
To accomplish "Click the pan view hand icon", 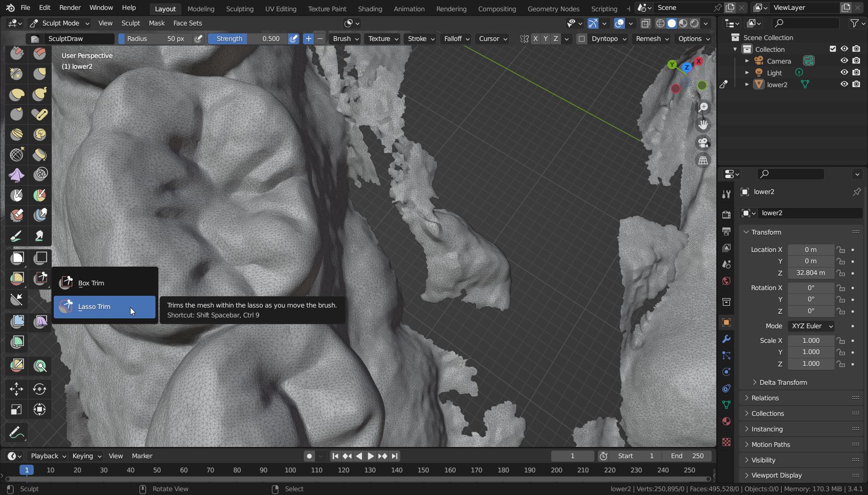I will tap(703, 125).
